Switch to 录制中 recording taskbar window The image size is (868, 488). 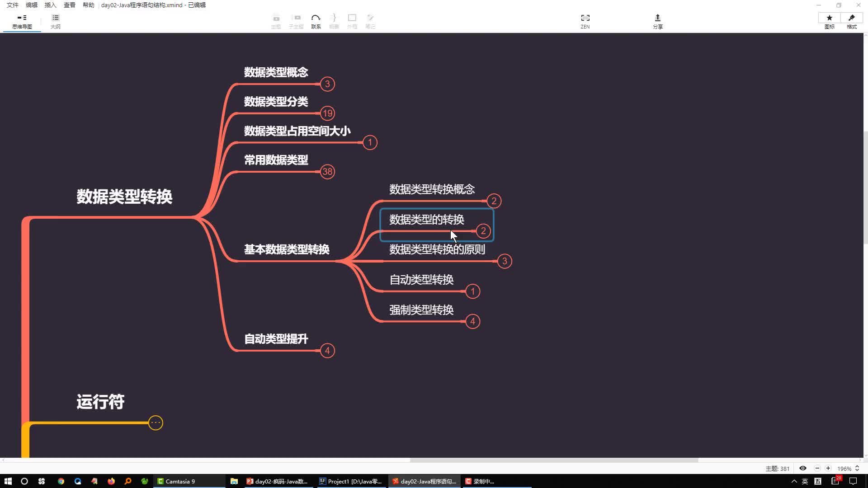point(496,481)
